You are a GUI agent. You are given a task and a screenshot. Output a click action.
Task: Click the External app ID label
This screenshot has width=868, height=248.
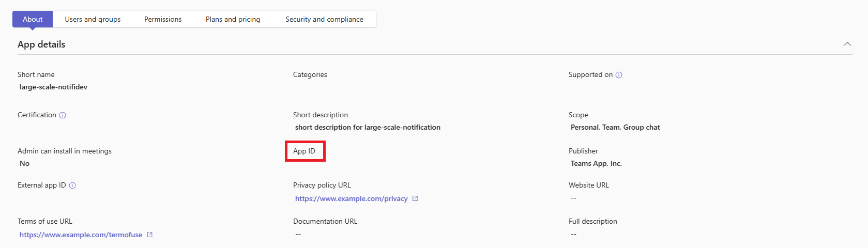[42, 185]
